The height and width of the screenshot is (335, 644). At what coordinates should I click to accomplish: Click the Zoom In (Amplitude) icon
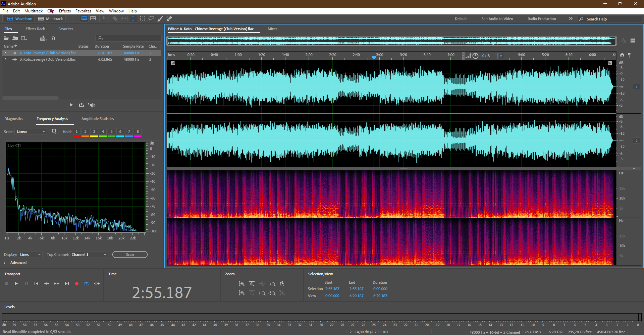click(x=241, y=284)
